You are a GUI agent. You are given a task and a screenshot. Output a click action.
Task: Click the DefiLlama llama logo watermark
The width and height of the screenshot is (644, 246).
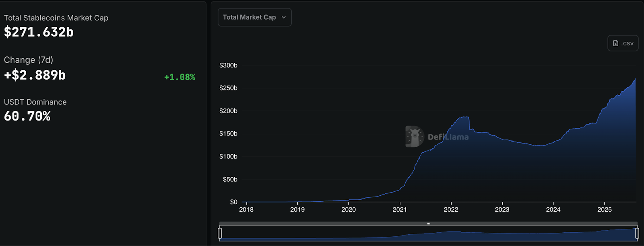pyautogui.click(x=414, y=137)
